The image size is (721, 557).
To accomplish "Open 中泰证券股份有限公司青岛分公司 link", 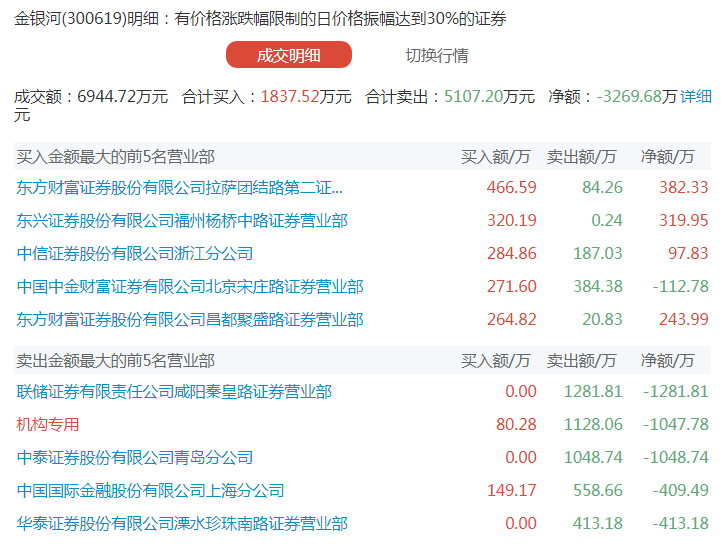I will pyautogui.click(x=135, y=457).
